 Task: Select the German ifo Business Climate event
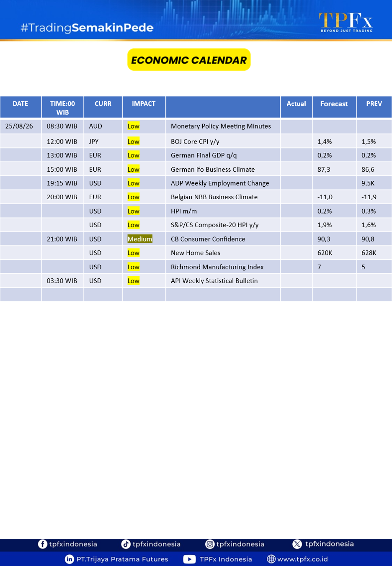[213, 170]
